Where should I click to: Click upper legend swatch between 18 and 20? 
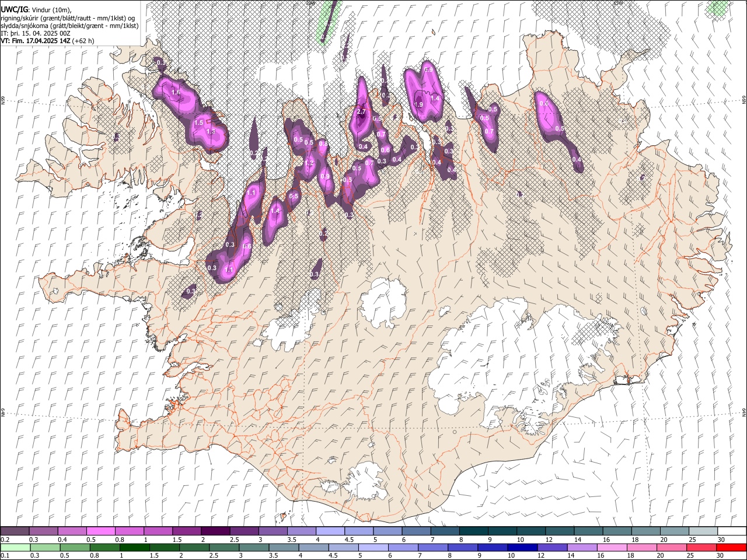coord(646,531)
